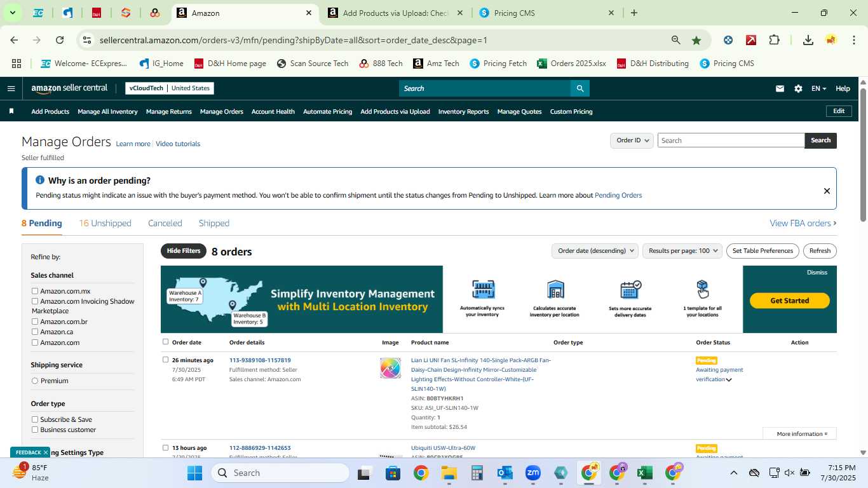Click the Edit favorites bar button

click(839, 111)
